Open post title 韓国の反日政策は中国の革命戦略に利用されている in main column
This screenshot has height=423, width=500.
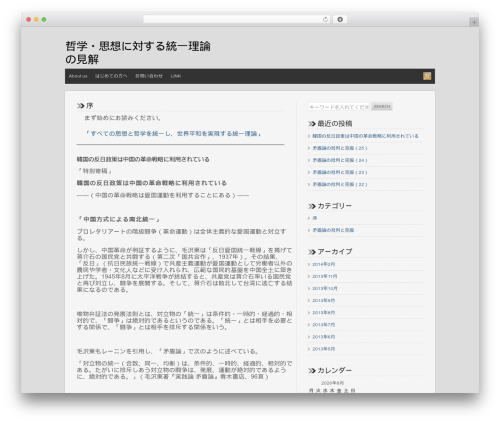coord(143,159)
